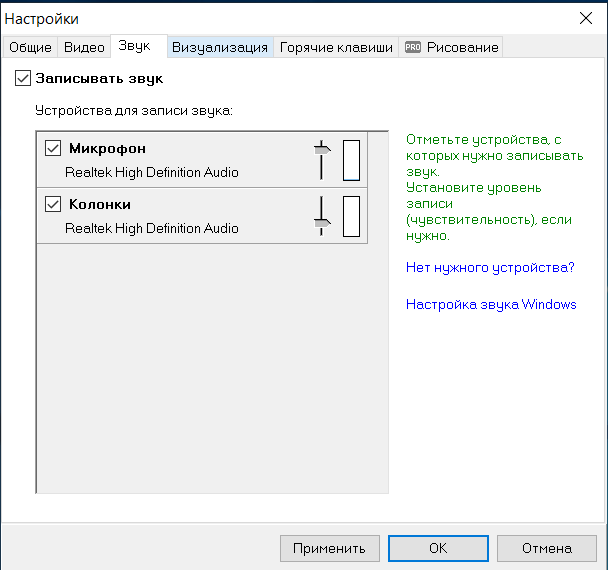Toggle the Записывать звук checkbox

(x=24, y=77)
